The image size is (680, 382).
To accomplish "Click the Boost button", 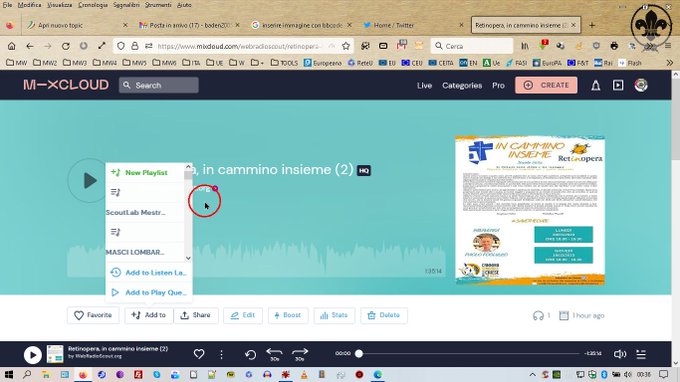I will pos(288,315).
